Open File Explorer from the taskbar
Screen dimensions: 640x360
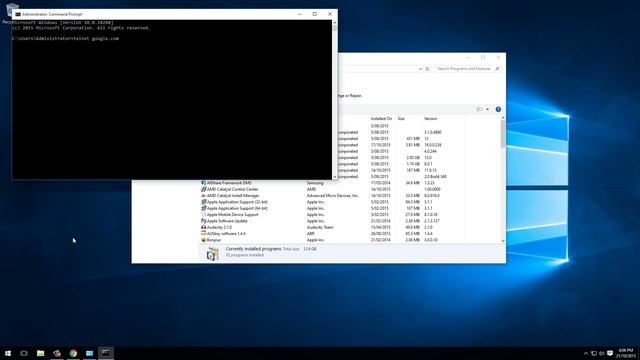point(40,353)
